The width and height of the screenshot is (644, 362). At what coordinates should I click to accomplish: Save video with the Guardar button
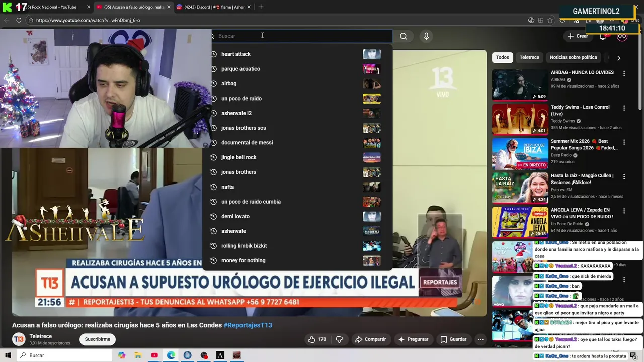point(453,339)
